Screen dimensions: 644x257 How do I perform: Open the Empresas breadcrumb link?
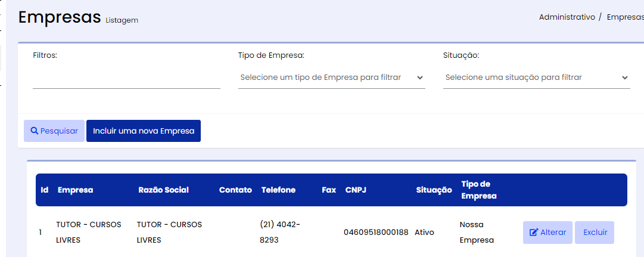coord(625,17)
